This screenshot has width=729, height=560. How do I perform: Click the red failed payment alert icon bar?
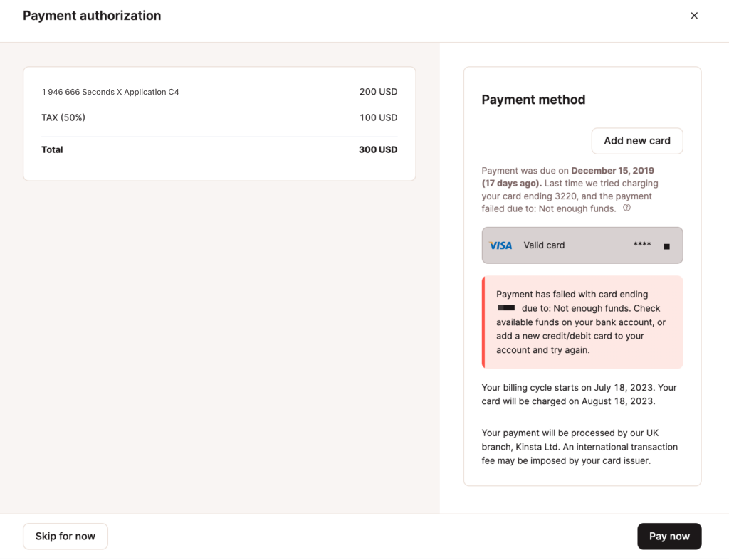click(483, 322)
